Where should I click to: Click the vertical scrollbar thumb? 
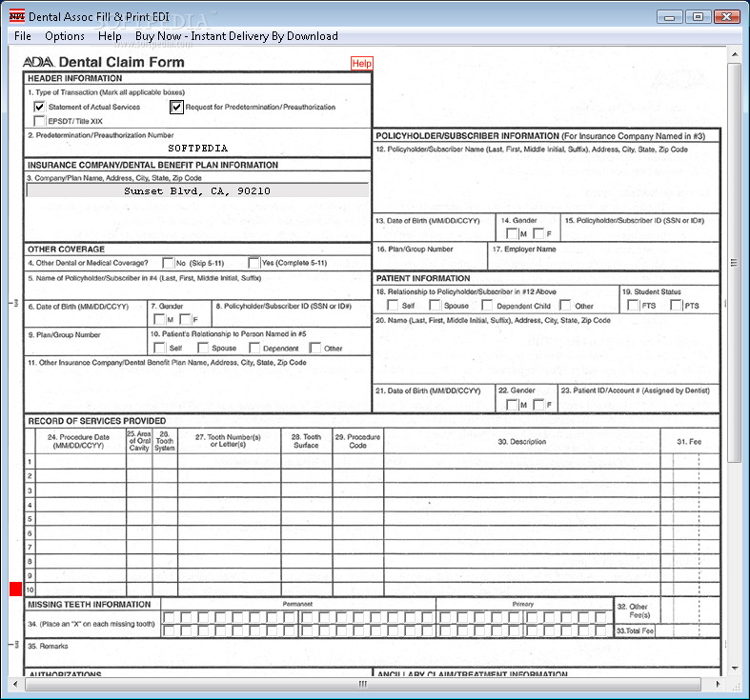pyautogui.click(x=734, y=262)
